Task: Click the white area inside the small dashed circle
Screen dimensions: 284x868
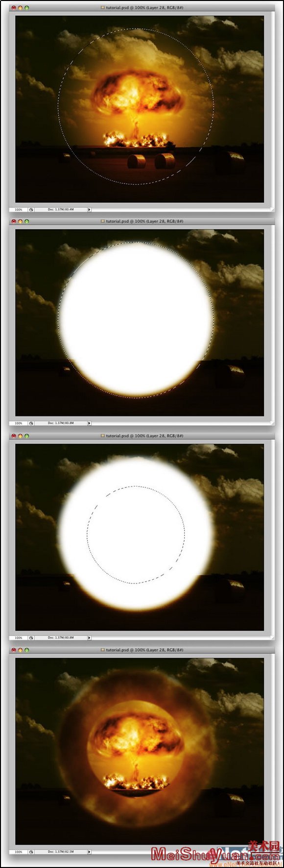Action: pyautogui.click(x=136, y=535)
